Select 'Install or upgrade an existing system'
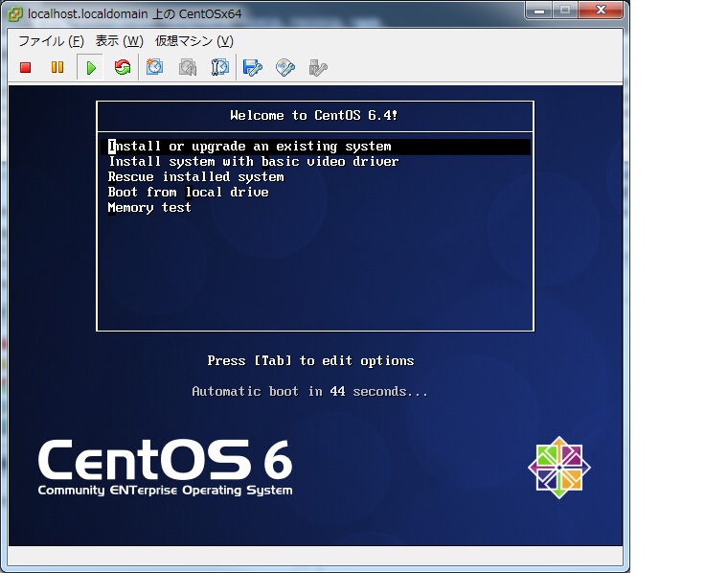The width and height of the screenshot is (728, 573). pos(315,147)
